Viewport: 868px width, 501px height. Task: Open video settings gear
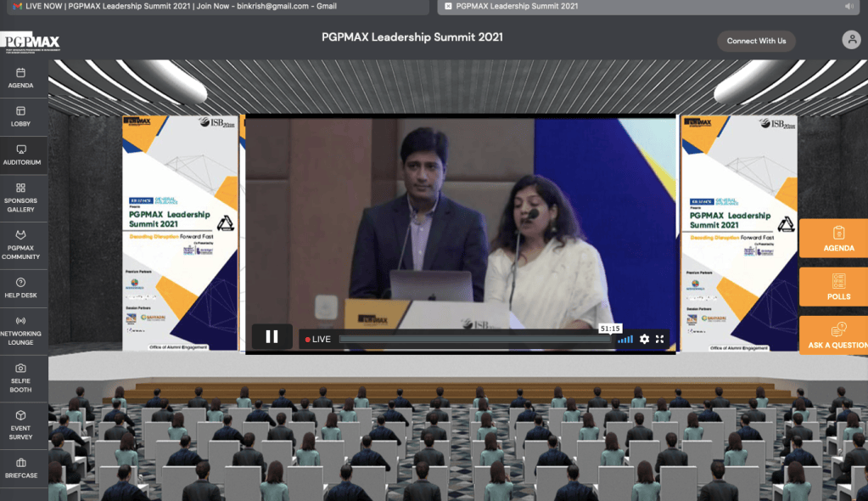click(x=644, y=339)
